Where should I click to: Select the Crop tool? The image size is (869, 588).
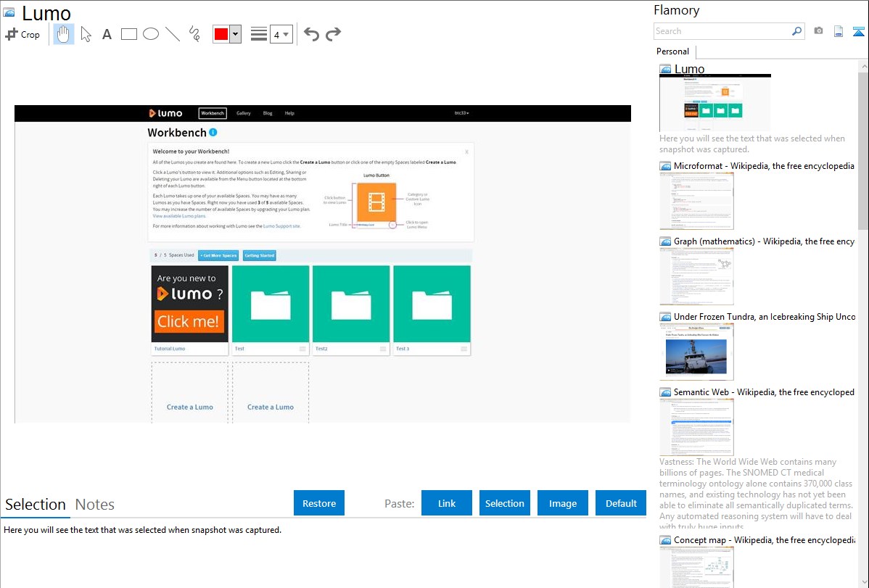click(22, 34)
